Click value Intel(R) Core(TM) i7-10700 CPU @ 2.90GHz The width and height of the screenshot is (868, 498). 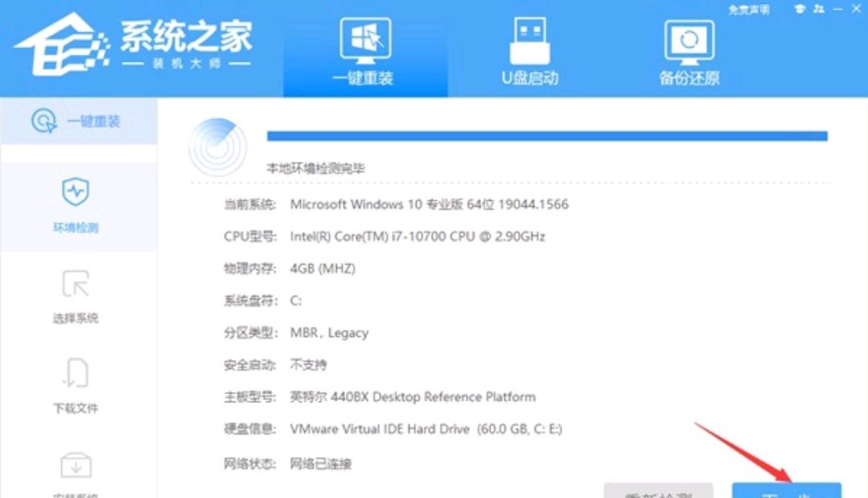pos(418,237)
